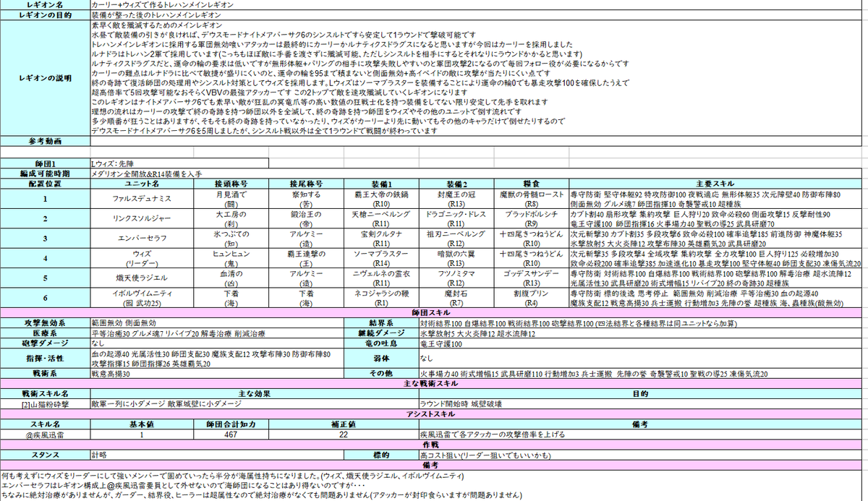Click the 参考動画 label cell
The width and height of the screenshot is (868, 501).
pyautogui.click(x=45, y=142)
